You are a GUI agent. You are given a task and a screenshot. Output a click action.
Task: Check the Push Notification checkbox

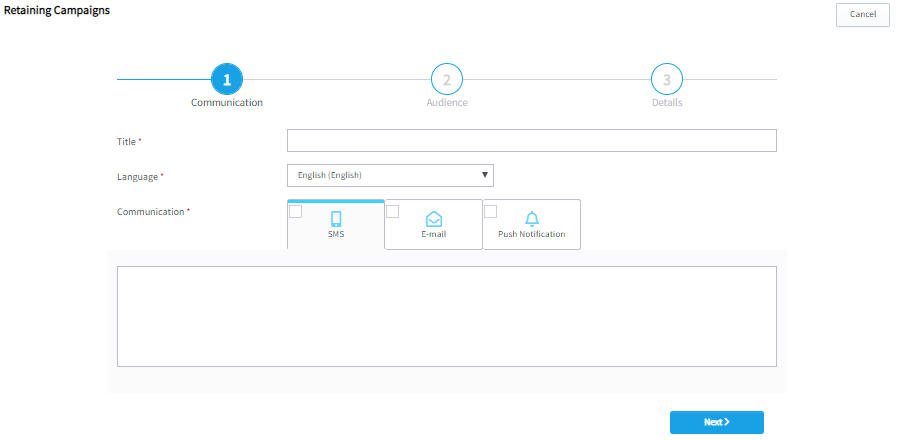pyautogui.click(x=490, y=211)
